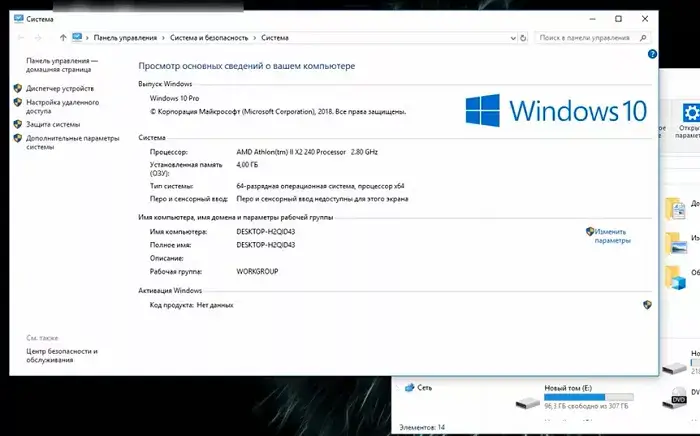
Task: Click the Открыть параметры gear icon
Action: 689,112
